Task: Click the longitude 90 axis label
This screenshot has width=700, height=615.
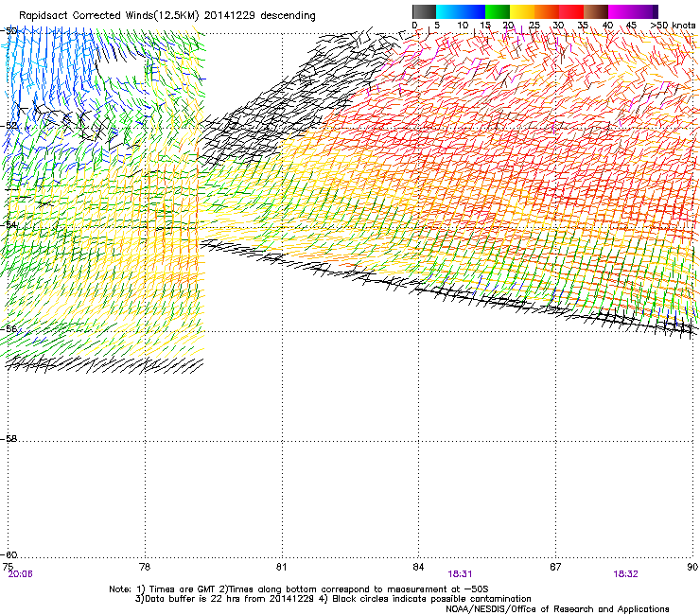Action: click(x=692, y=567)
